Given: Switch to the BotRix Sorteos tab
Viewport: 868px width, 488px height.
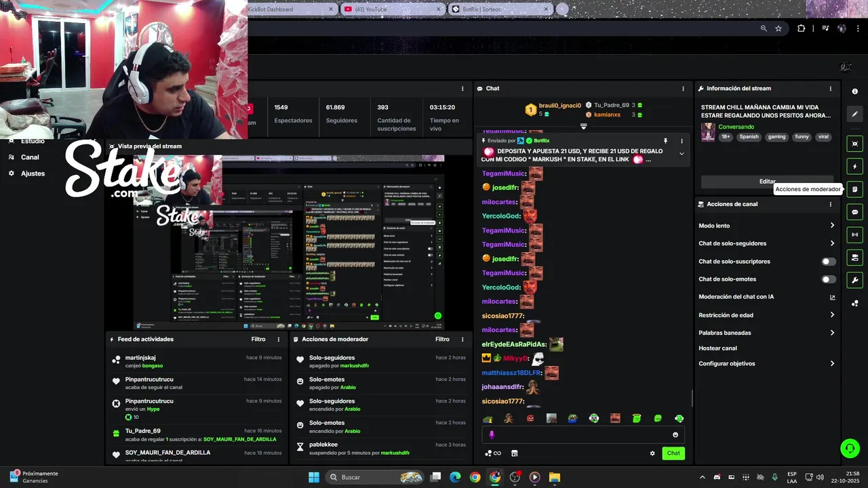Looking at the screenshot, I should click(500, 9).
